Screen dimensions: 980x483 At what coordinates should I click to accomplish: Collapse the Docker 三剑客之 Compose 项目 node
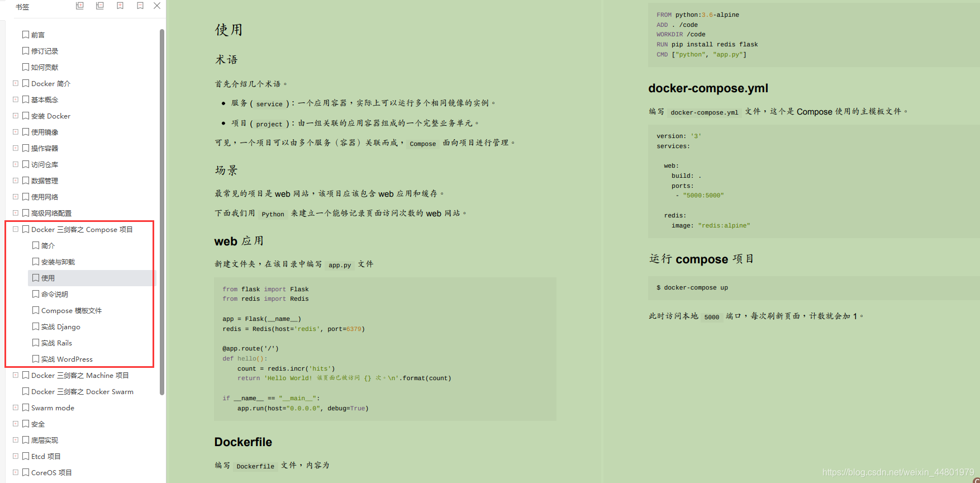click(16, 229)
